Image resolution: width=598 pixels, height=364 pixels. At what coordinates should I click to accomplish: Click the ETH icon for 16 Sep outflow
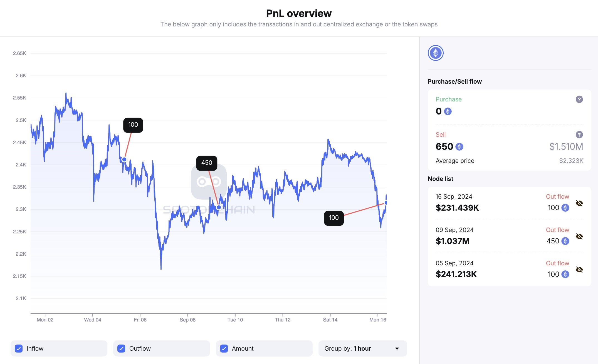pyautogui.click(x=565, y=208)
